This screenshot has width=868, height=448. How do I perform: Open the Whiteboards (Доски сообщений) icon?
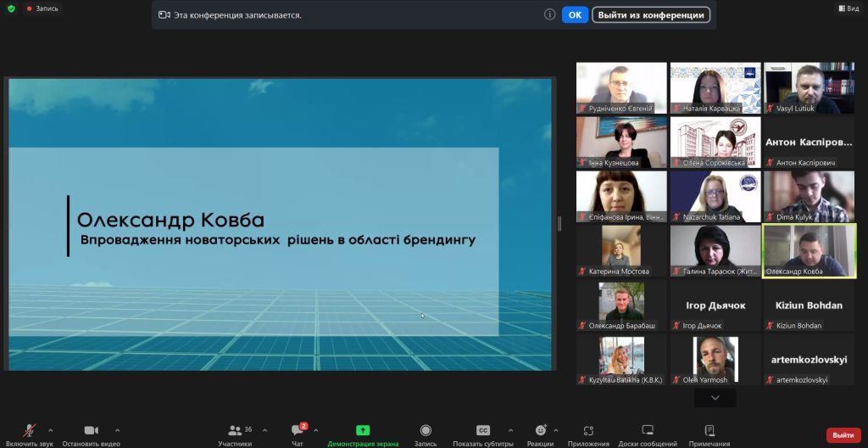coord(648,430)
